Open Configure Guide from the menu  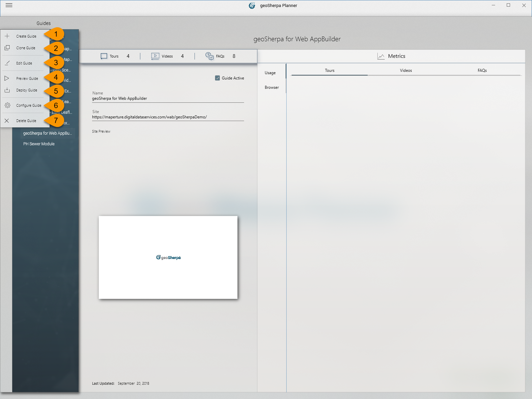pyautogui.click(x=25, y=105)
